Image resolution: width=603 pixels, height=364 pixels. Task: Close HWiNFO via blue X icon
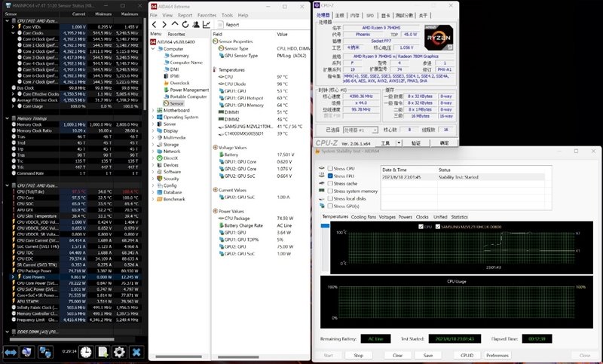click(x=136, y=352)
